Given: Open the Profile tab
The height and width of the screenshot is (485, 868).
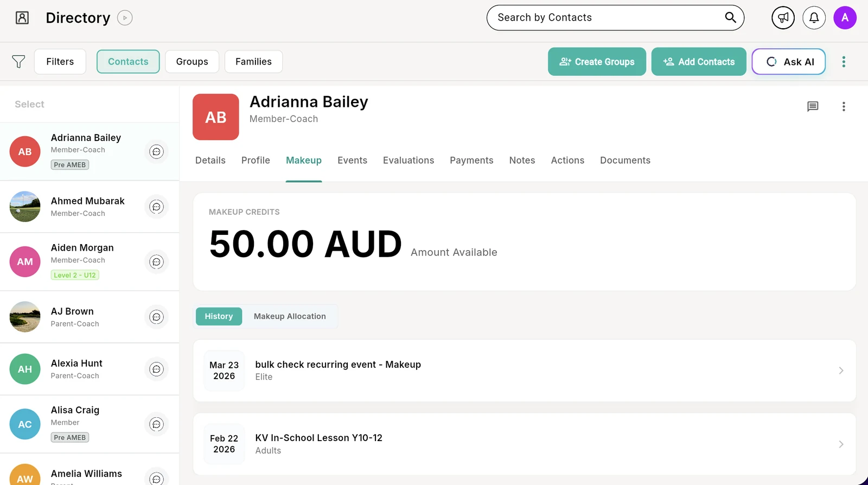Looking at the screenshot, I should tap(256, 161).
